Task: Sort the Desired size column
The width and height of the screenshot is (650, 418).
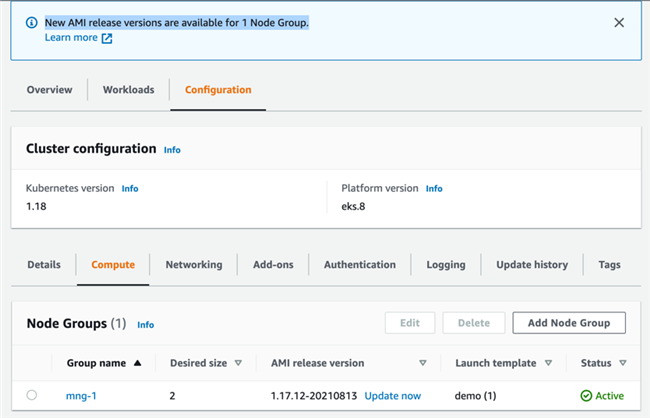Action: (x=237, y=363)
